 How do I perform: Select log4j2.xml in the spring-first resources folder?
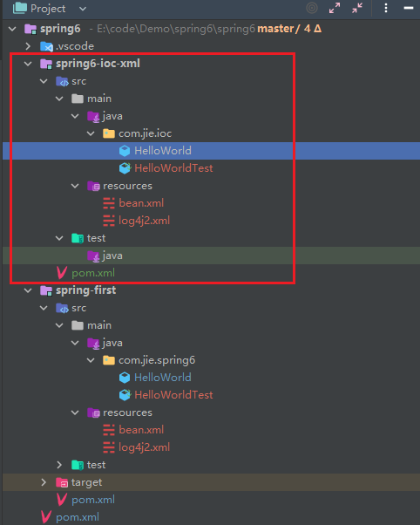pos(145,447)
